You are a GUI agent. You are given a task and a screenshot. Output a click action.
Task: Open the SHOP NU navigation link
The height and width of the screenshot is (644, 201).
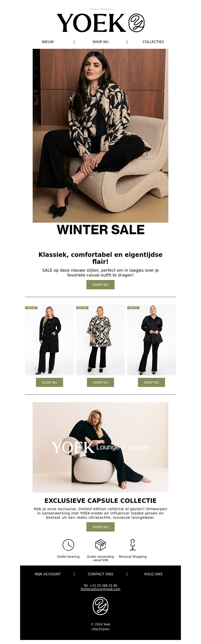100,42
